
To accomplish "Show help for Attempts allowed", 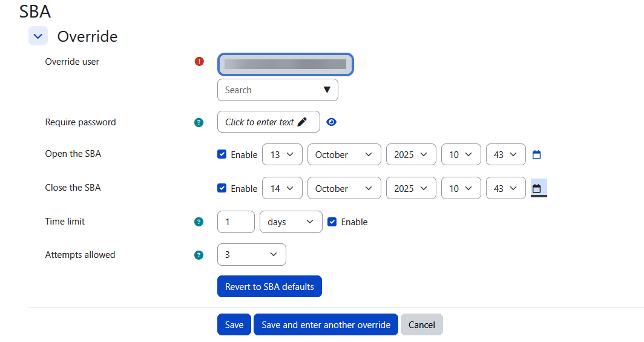I will 199,255.
